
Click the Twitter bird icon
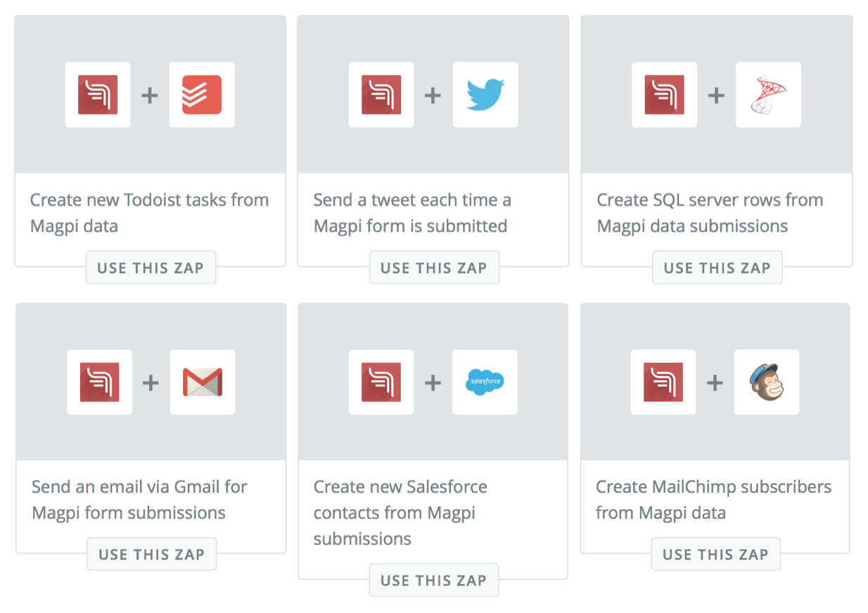[x=485, y=95]
